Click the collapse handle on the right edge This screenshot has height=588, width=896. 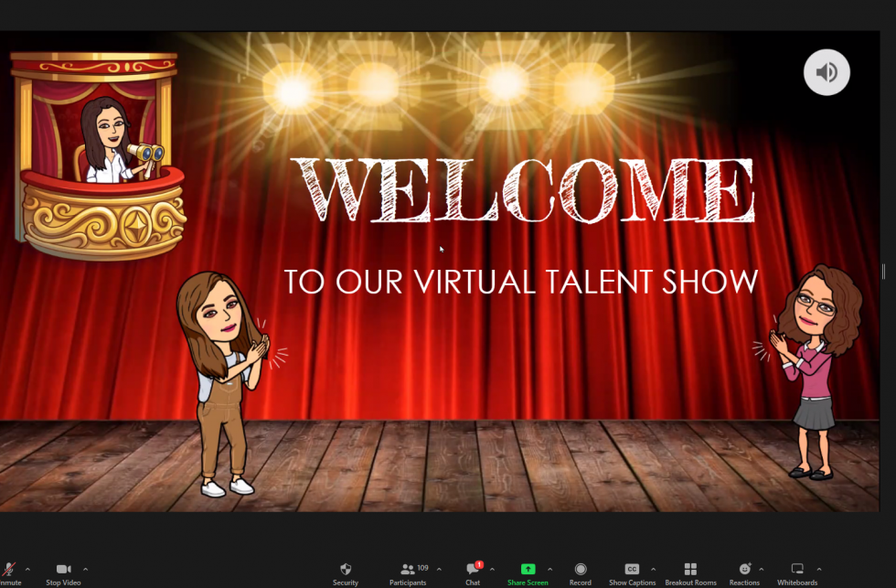click(x=881, y=271)
